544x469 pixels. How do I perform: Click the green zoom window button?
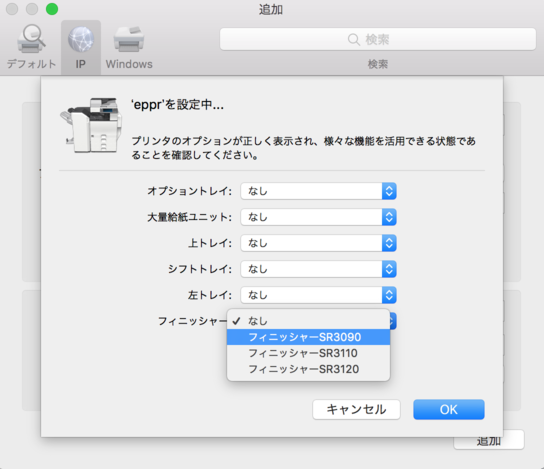click(52, 9)
